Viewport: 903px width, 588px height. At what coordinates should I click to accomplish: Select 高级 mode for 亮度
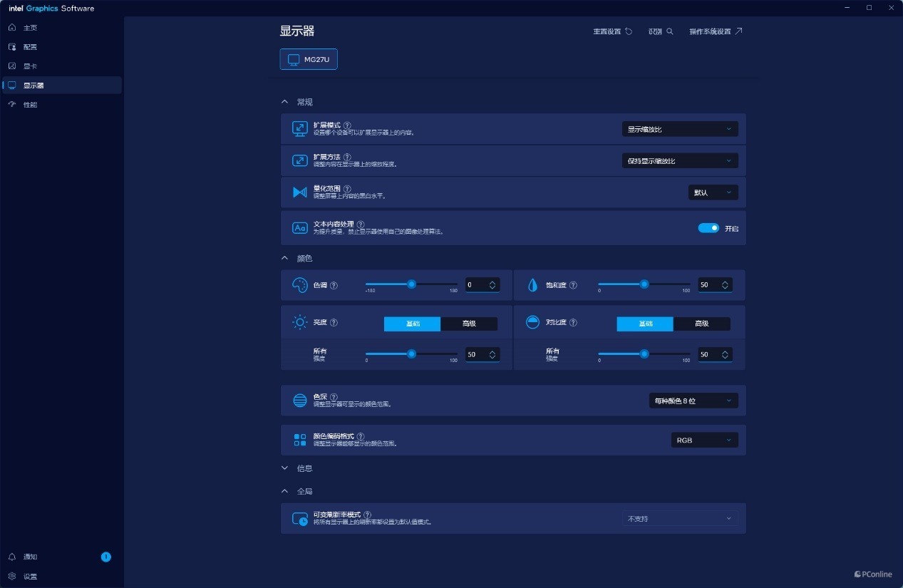(x=469, y=324)
